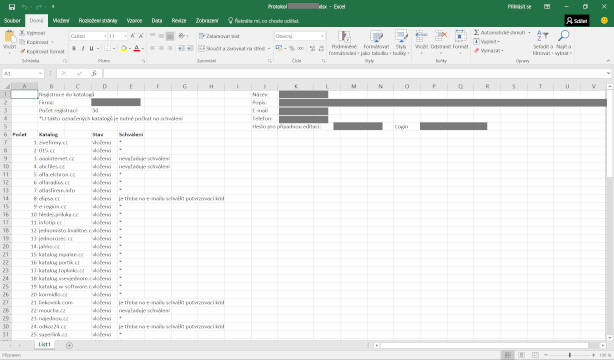Open Seřadit a filtrovat sort tool
The width and height of the screenshot is (614, 360).
(x=543, y=43)
